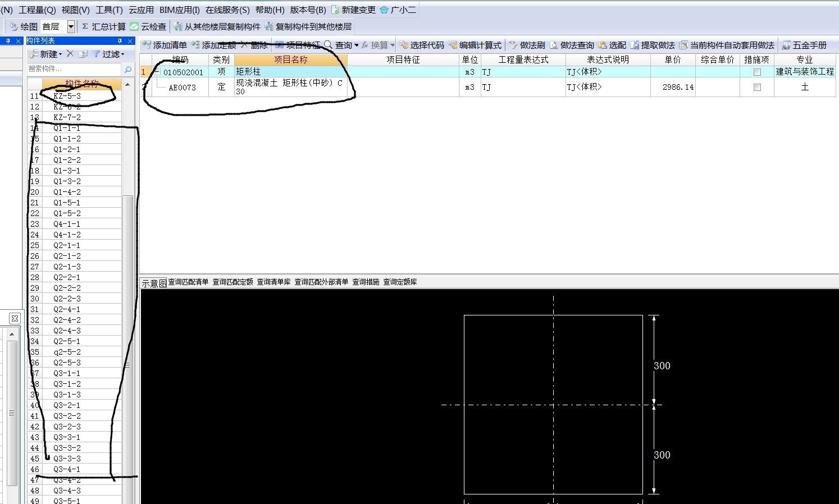Toggle 措施项 checkbox for row AE0073

[757, 87]
